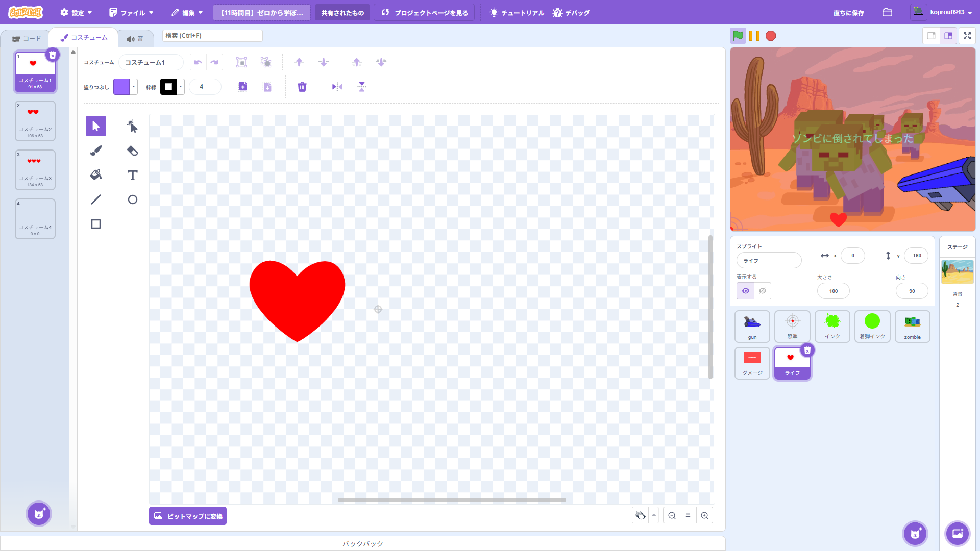Viewport: 980px width, 551px height.
Task: Select the Reshape tool
Action: point(132,126)
